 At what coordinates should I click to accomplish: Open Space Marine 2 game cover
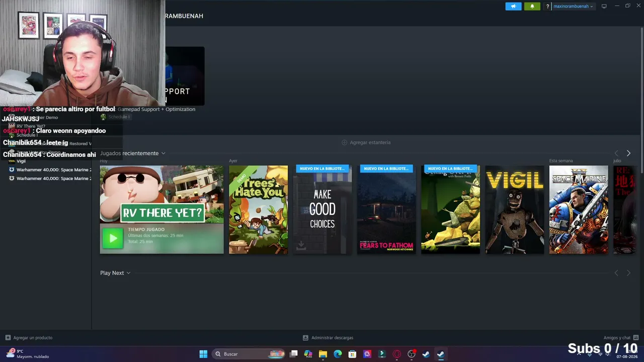click(x=579, y=210)
